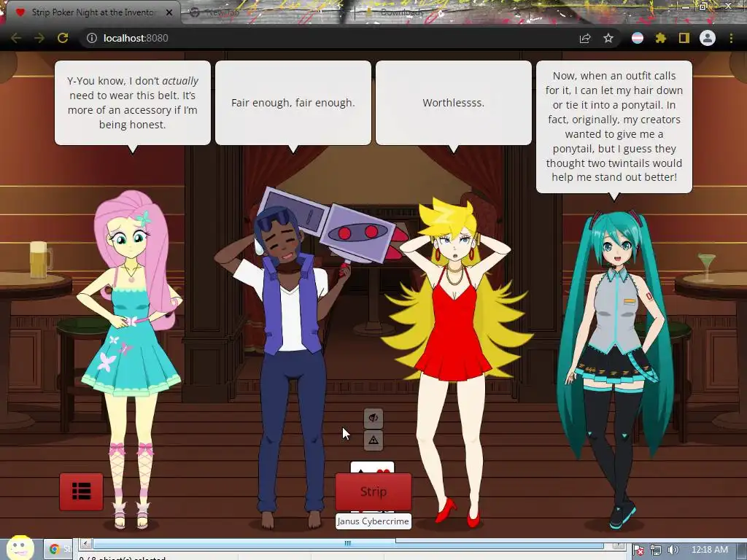Open the smiley-face Start button
747x560 pixels.
[20, 548]
